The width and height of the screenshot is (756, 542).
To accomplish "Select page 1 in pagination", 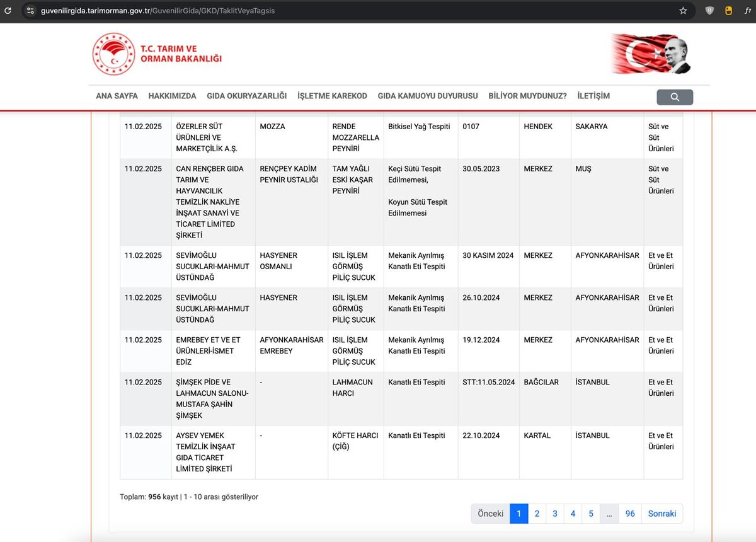I will click(x=518, y=514).
